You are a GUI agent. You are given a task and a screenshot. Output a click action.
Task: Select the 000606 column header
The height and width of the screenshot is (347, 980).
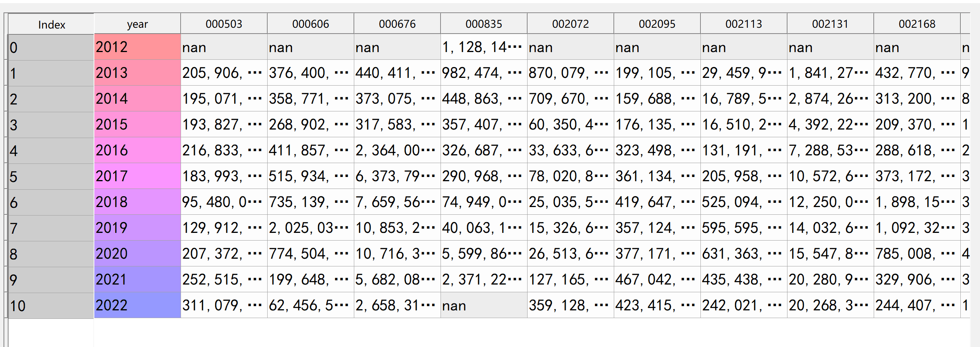click(311, 24)
